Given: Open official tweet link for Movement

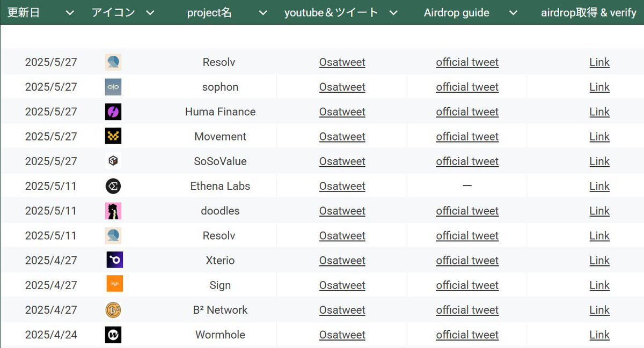Looking at the screenshot, I should click(x=467, y=136).
